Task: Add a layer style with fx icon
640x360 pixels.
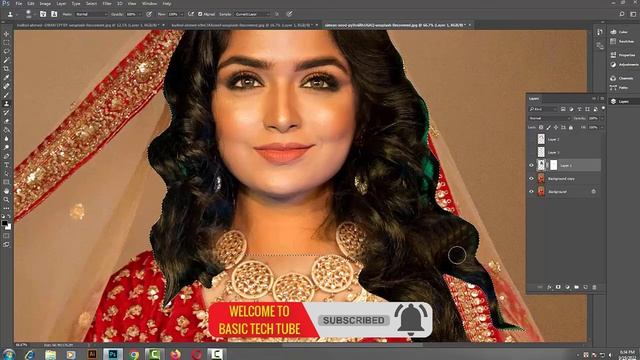Action: (549, 287)
